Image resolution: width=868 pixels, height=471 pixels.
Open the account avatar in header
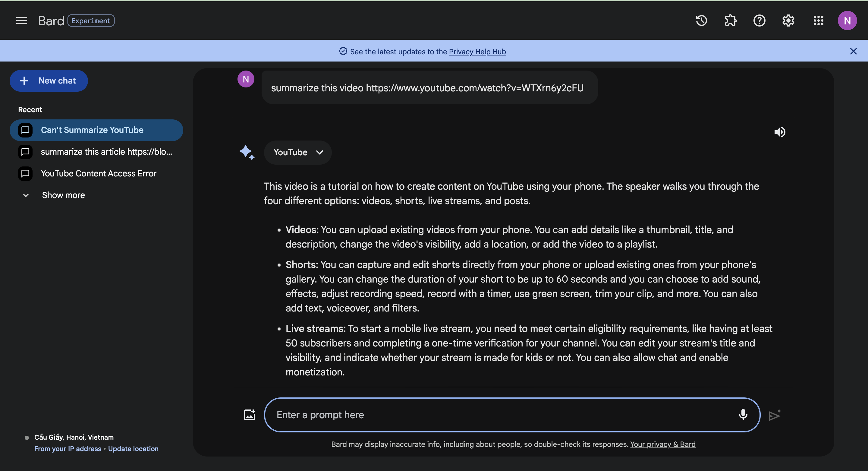[847, 21]
